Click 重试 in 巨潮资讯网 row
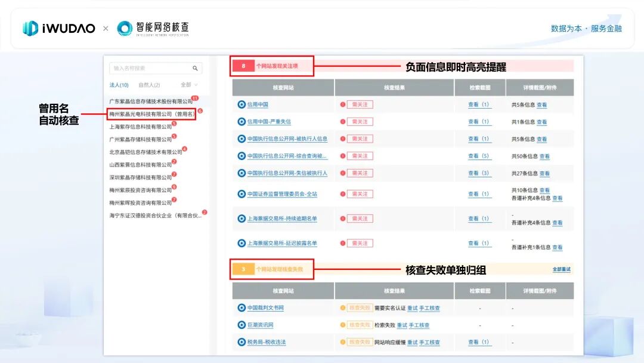644x363 pixels. [402, 325]
